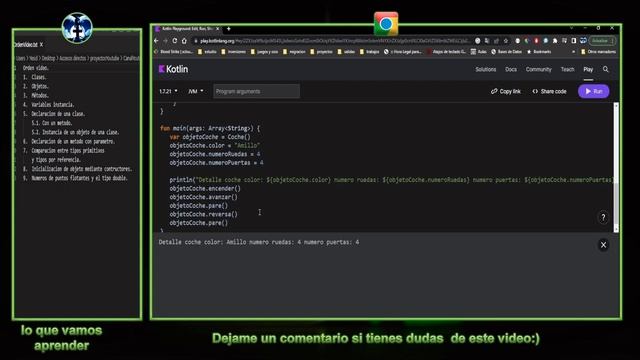This screenshot has height=360, width=640.
Task: Open the proyectos bookmarks folder
Action: coord(321,52)
